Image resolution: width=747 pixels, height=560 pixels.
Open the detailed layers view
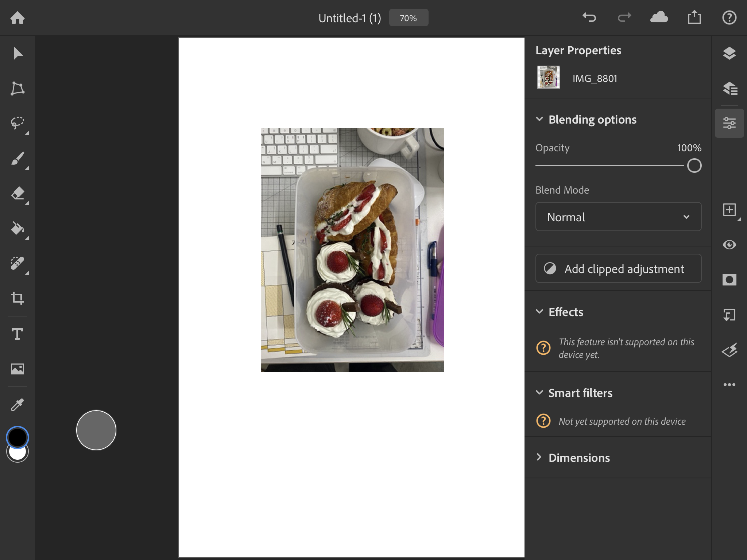tap(729, 89)
